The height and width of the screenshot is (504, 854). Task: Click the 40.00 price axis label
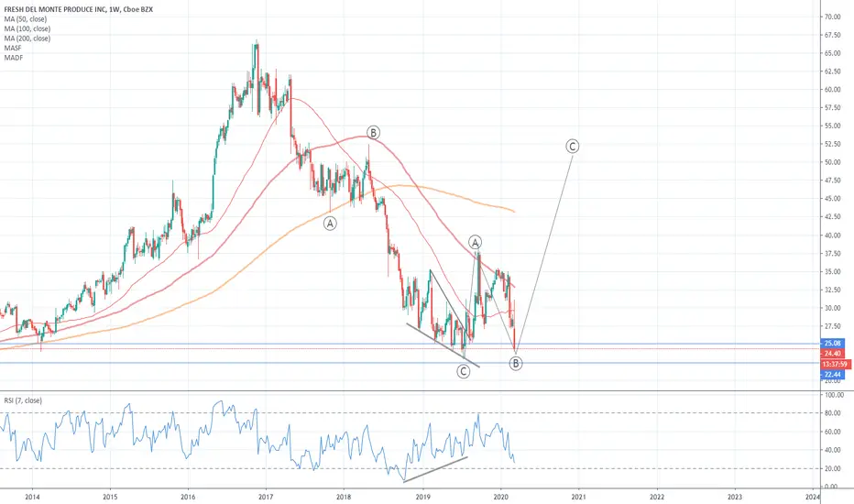832,236
